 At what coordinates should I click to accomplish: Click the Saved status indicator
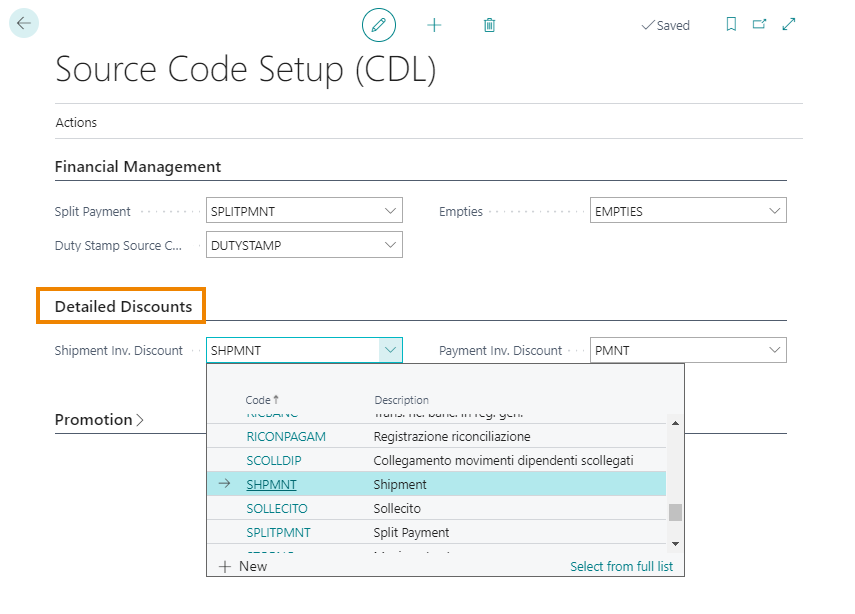[666, 25]
